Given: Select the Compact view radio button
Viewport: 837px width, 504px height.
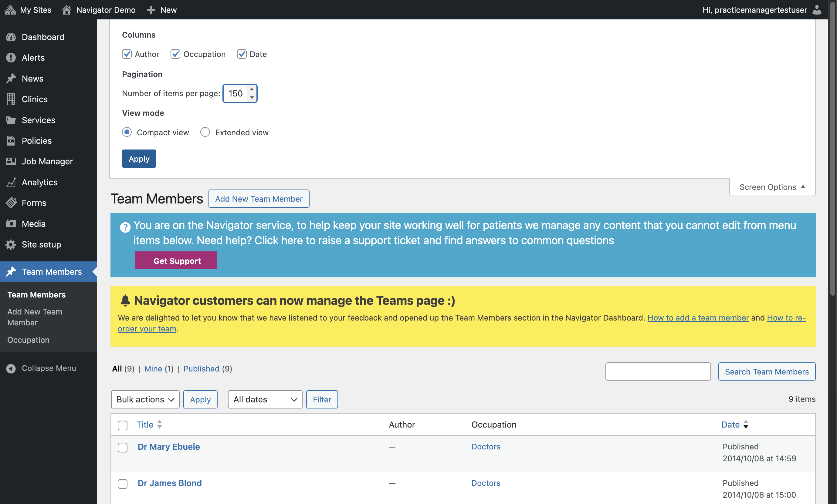Looking at the screenshot, I should coord(127,132).
